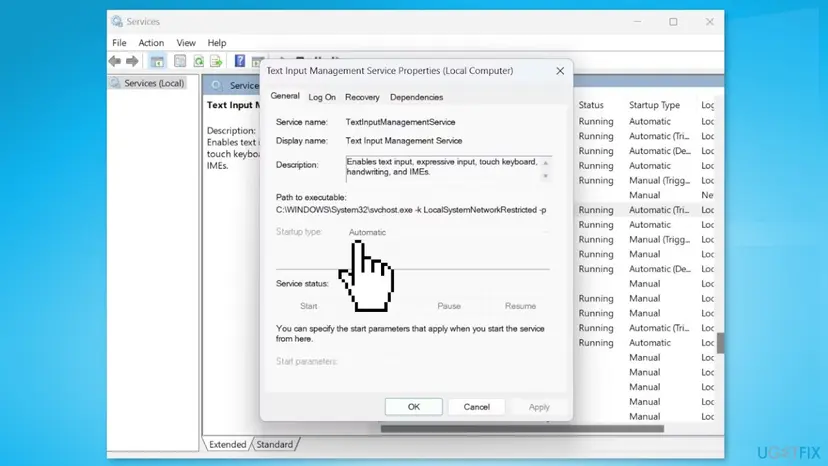This screenshot has height=466, width=828.
Task: Click the vertical scrollbar thumb of the services list
Action: (x=720, y=343)
